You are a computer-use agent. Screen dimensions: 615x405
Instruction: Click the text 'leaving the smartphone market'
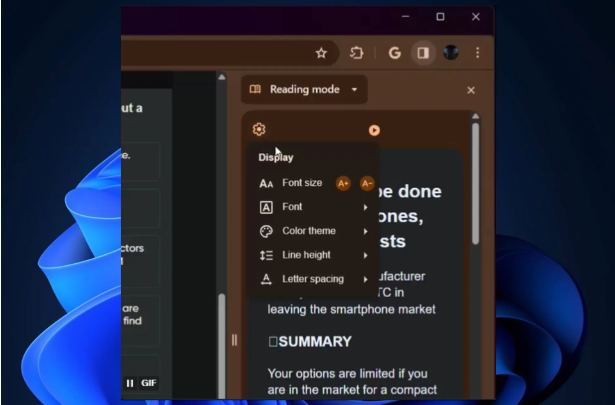tap(351, 309)
